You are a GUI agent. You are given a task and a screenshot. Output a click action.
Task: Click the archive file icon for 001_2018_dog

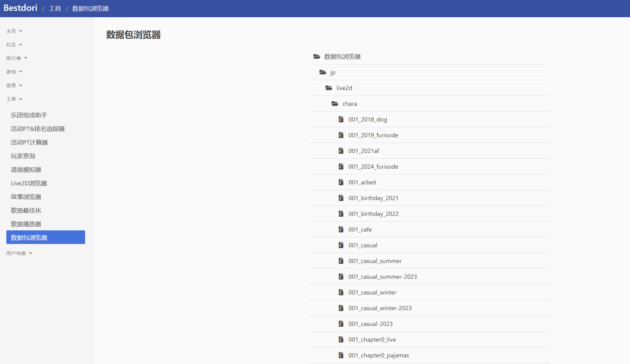pyautogui.click(x=341, y=119)
